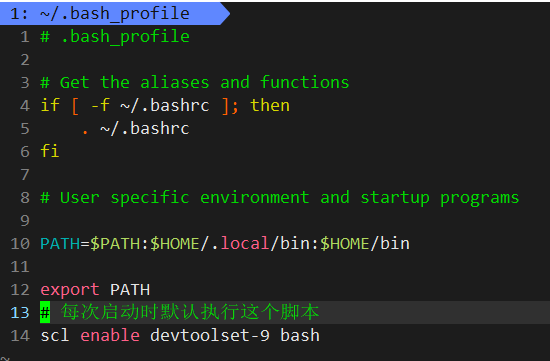Click the 'scl enable devtoolset-9 bash' line
550x361 pixels.
[x=180, y=336]
